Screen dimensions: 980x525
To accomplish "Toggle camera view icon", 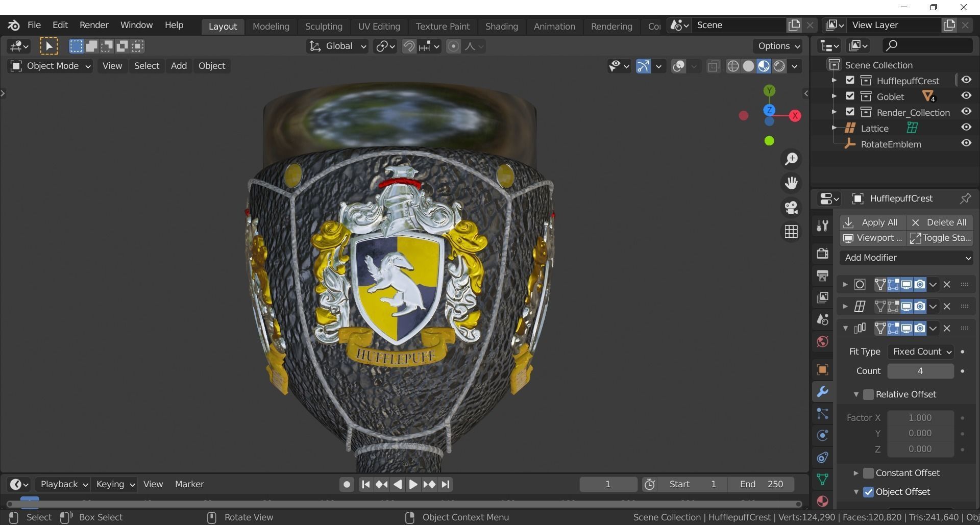I will click(791, 207).
